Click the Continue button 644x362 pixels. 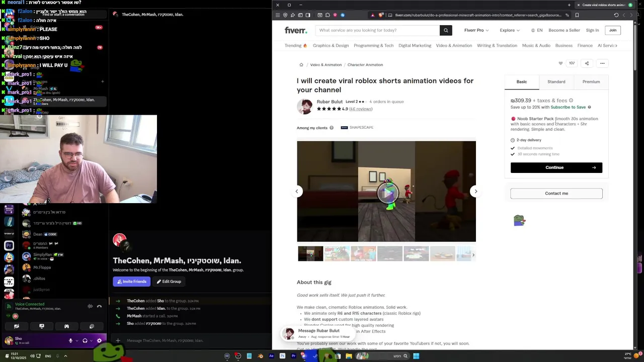(556, 167)
